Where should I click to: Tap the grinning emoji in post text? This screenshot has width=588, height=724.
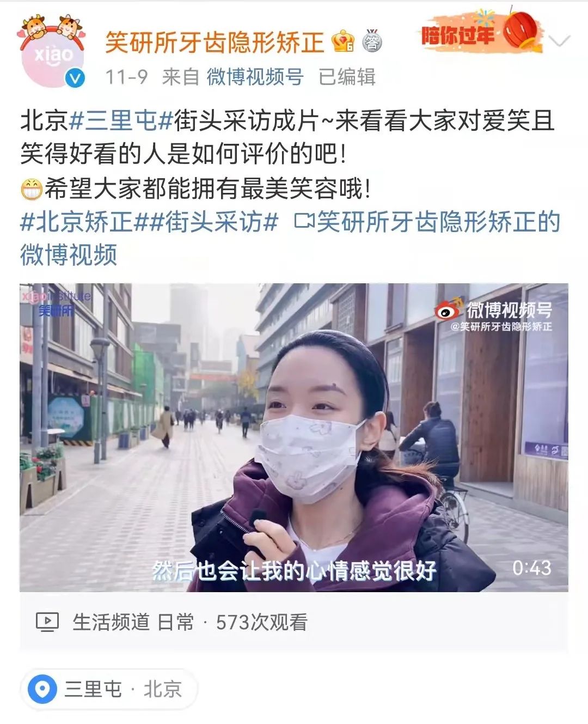32,190
